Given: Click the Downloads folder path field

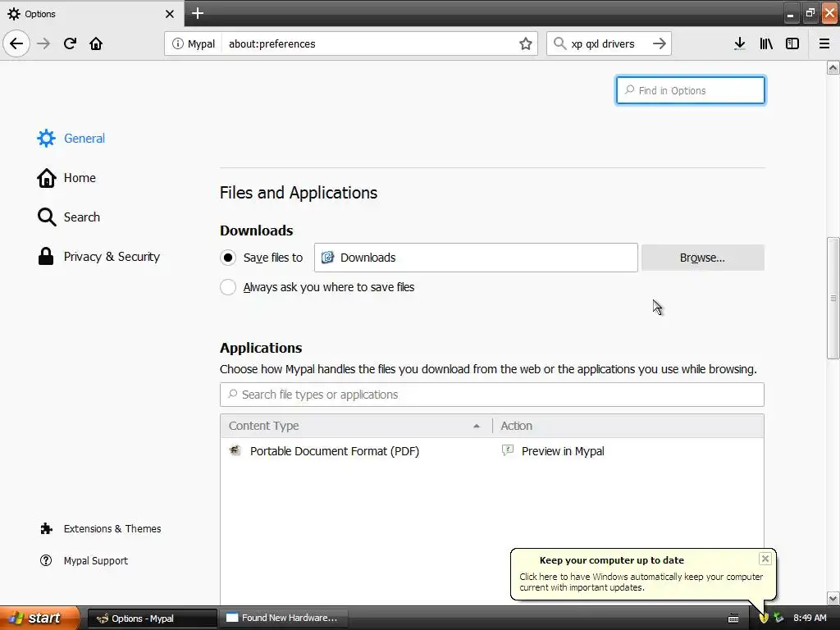Looking at the screenshot, I should [476, 258].
